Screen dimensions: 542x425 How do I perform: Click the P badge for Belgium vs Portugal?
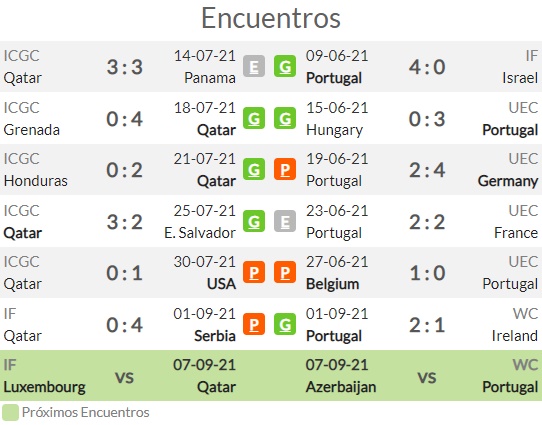point(285,272)
